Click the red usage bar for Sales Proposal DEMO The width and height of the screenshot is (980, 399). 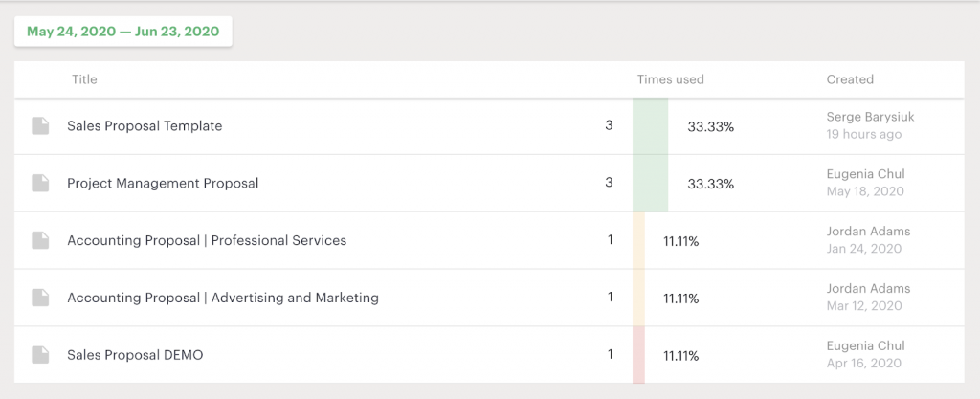(x=638, y=355)
